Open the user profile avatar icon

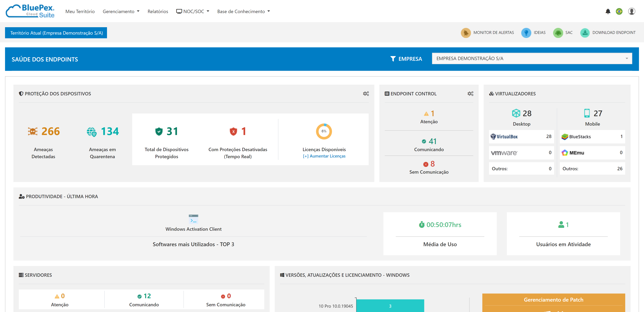click(x=631, y=11)
